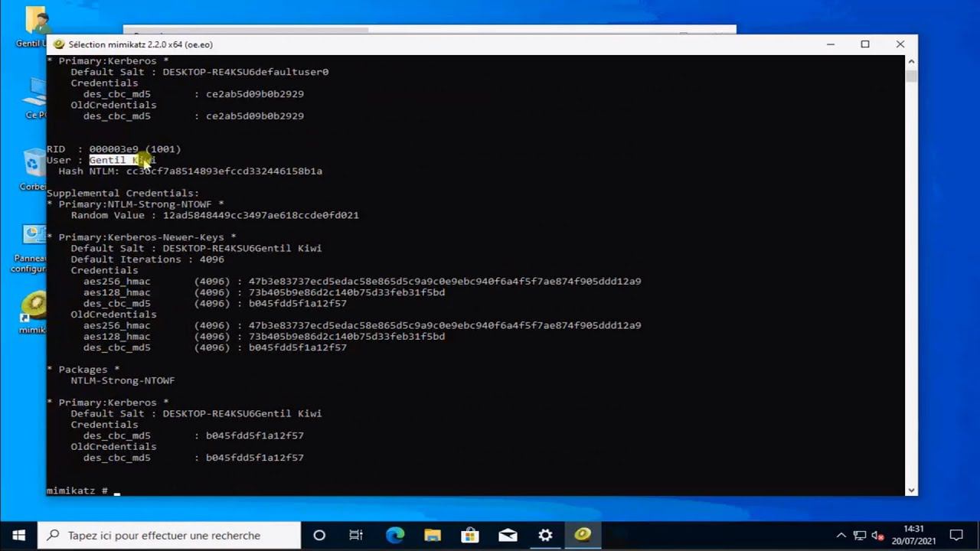Click the network icon in the system tray
Image resolution: width=980 pixels, height=551 pixels.
(x=859, y=535)
